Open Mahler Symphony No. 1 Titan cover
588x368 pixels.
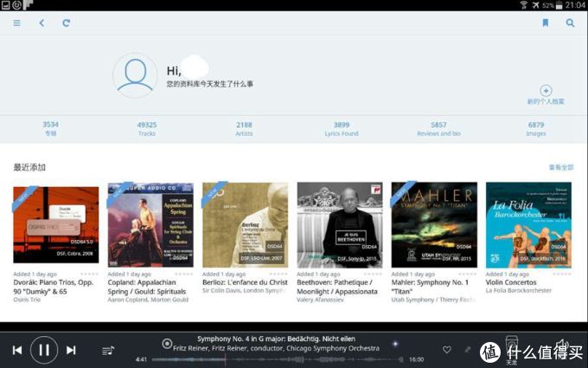[434, 224]
